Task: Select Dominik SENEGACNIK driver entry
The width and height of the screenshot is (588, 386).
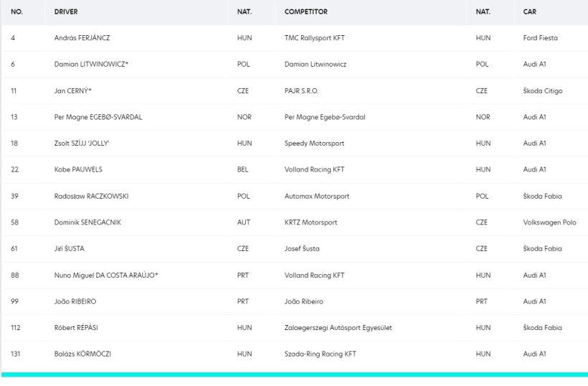Action: click(x=87, y=222)
